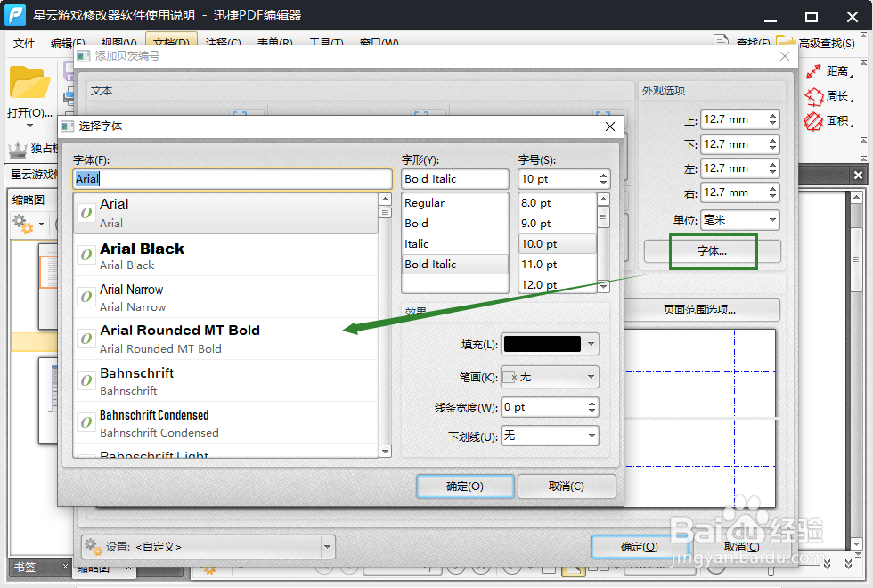Open the 工具(T) menu
Viewport: 873px width, 588px height.
[326, 43]
